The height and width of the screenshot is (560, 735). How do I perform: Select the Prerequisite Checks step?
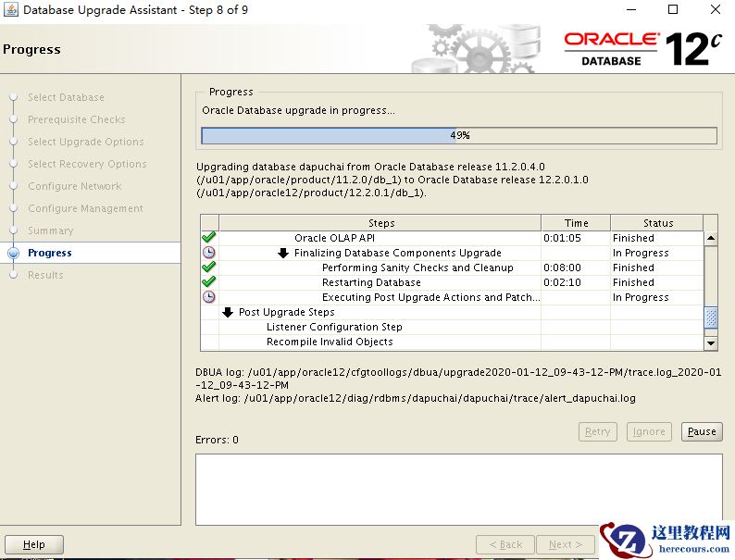click(77, 119)
